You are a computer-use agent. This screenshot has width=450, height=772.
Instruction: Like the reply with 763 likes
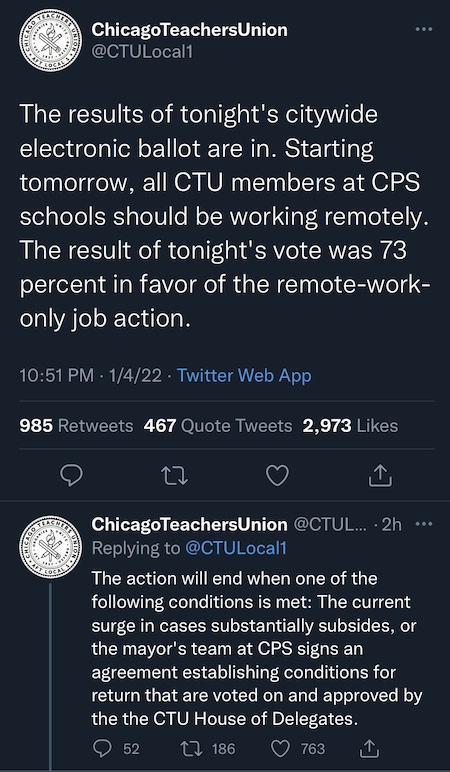click(x=299, y=749)
